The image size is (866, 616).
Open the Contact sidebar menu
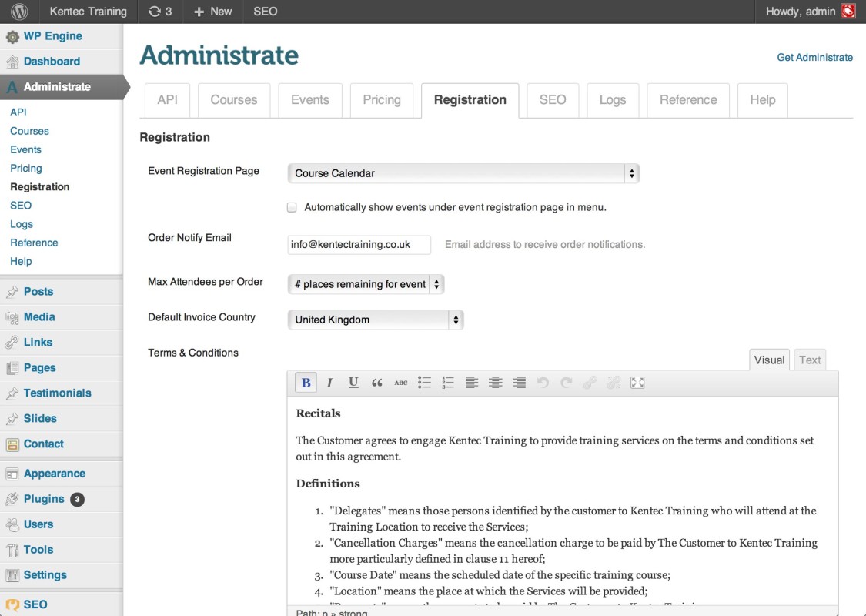pos(43,444)
